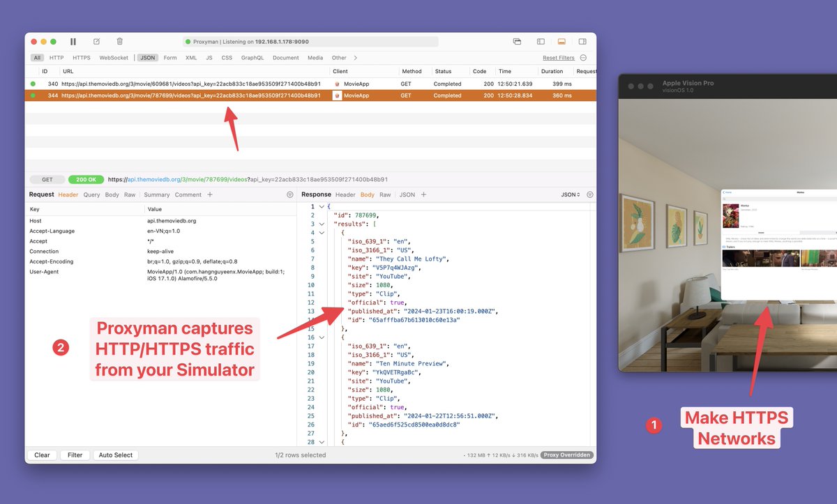Show more filter types via chevron
837x504 pixels.
(356, 58)
